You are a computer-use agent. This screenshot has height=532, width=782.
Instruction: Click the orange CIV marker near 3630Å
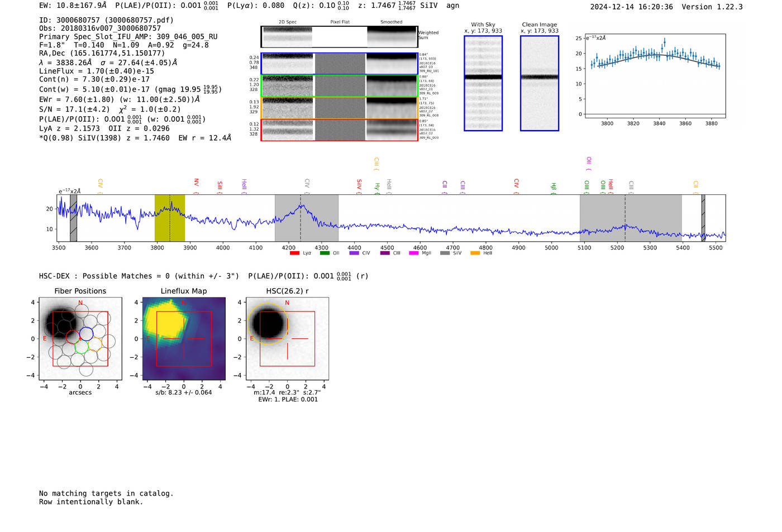tap(100, 186)
